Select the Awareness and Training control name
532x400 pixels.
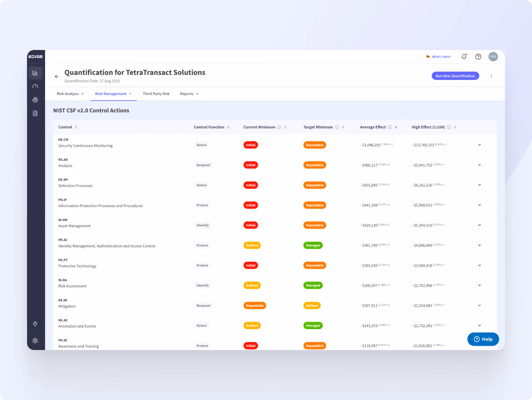click(x=79, y=346)
